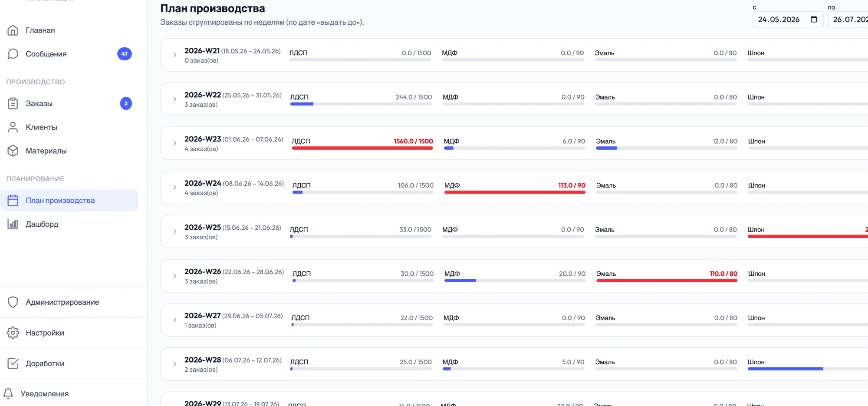Click the start date field 24.05.2026
The height and width of the screenshot is (406, 868).
tap(788, 20)
